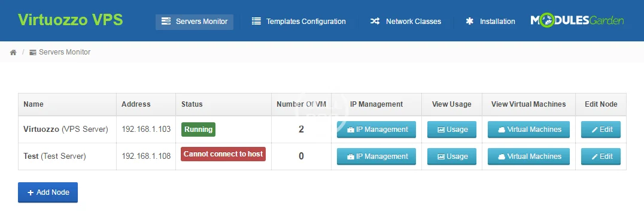Edit the Virtuozzo node
Screen dimensions: 644x220
tap(601, 129)
